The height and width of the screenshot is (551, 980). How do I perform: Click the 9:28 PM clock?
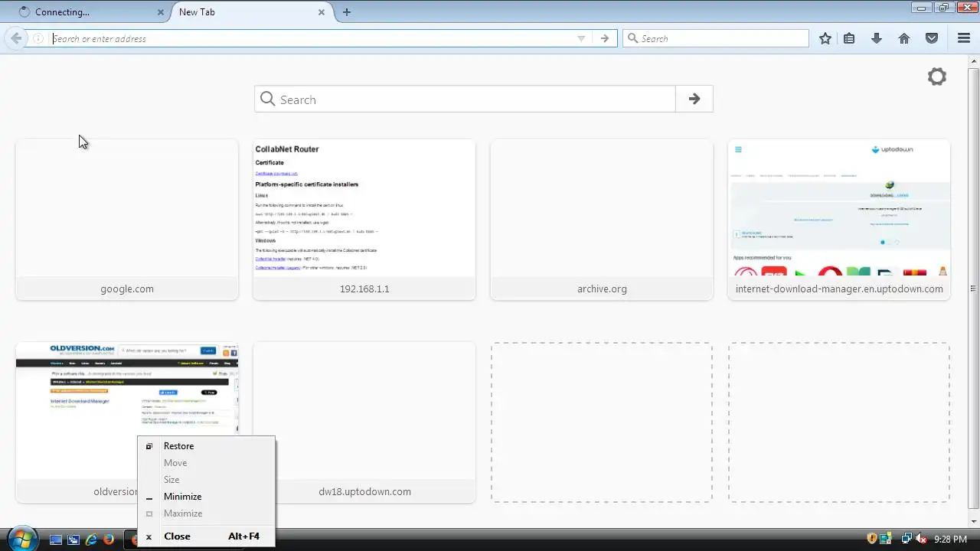point(951,540)
